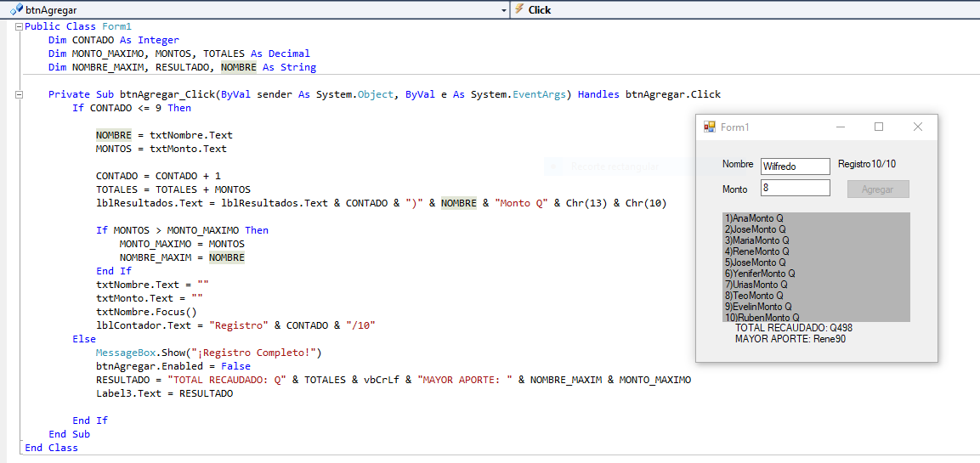Click the '10)RubenMonto Q' result line
This screenshot has width=980, height=463.
[762, 317]
